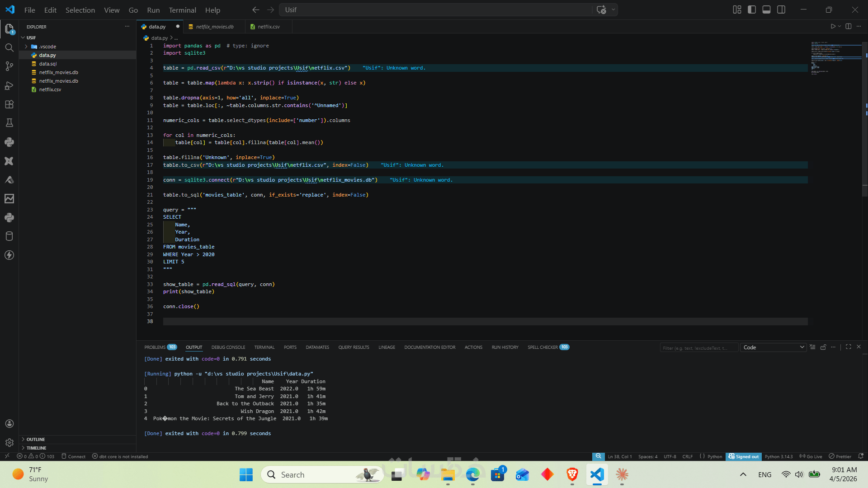
Task: Open the Testing flask view
Action: click(9, 123)
